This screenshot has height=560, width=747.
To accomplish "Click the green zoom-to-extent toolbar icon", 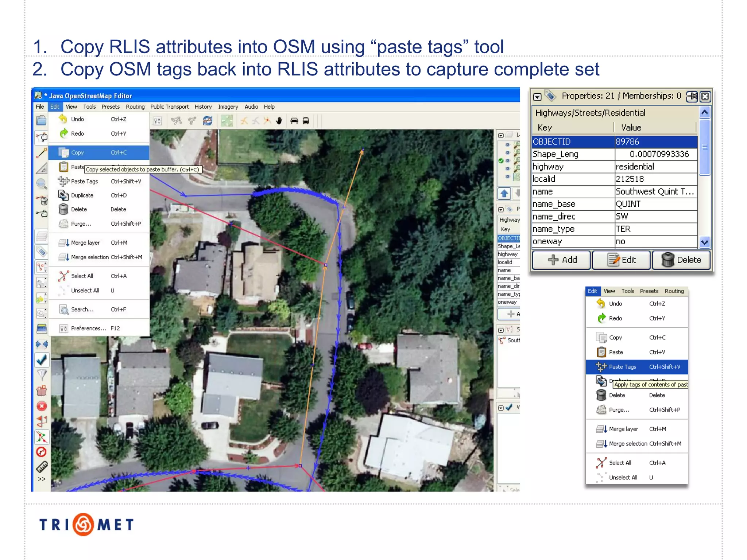I will click(x=227, y=121).
